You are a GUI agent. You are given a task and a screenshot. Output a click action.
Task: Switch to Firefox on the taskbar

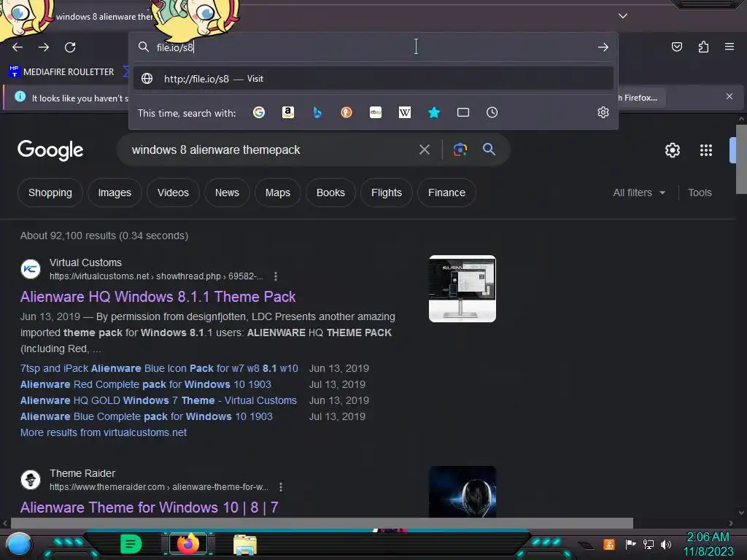[x=187, y=544]
